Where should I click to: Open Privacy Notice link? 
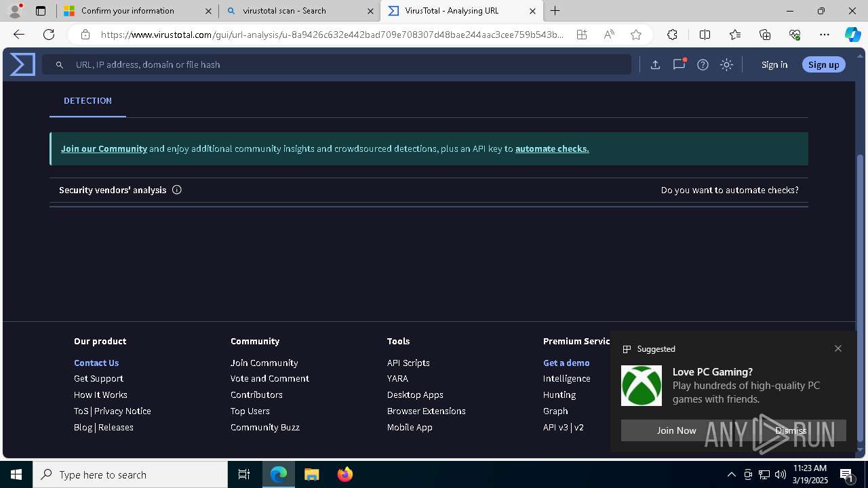(123, 411)
